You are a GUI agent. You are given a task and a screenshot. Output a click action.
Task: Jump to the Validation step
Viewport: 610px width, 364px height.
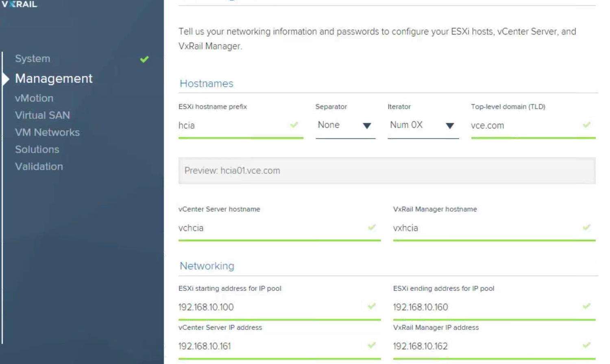tap(39, 167)
